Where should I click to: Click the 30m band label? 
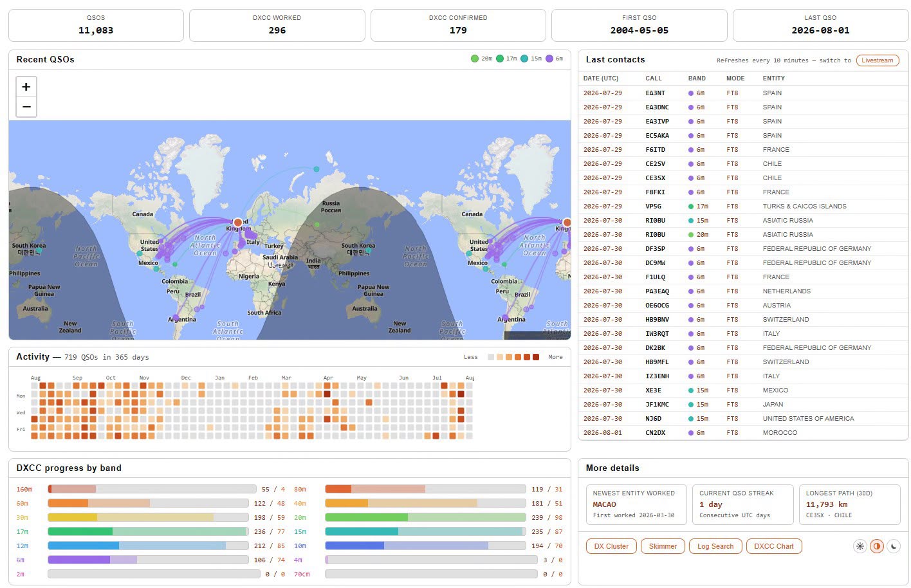pyautogui.click(x=22, y=518)
